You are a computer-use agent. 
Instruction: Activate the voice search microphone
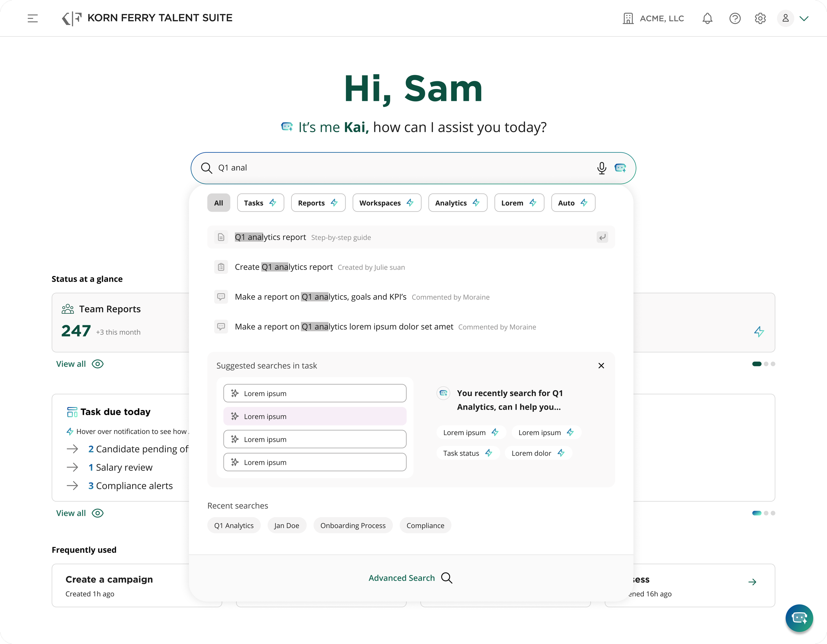[601, 168]
